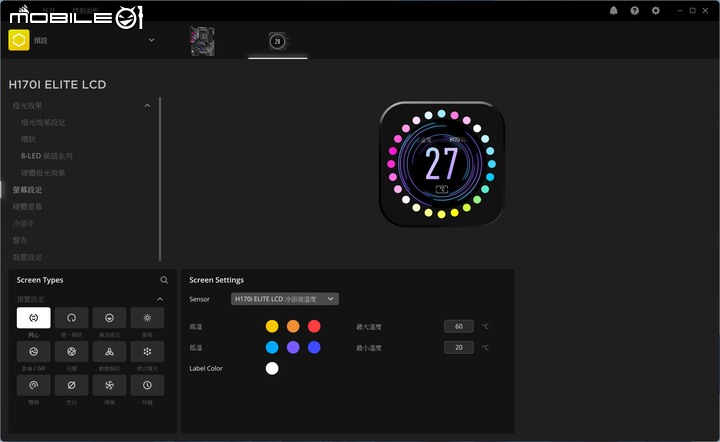Choose the Image / GIF screen type
The width and height of the screenshot is (720, 442).
[34, 352]
